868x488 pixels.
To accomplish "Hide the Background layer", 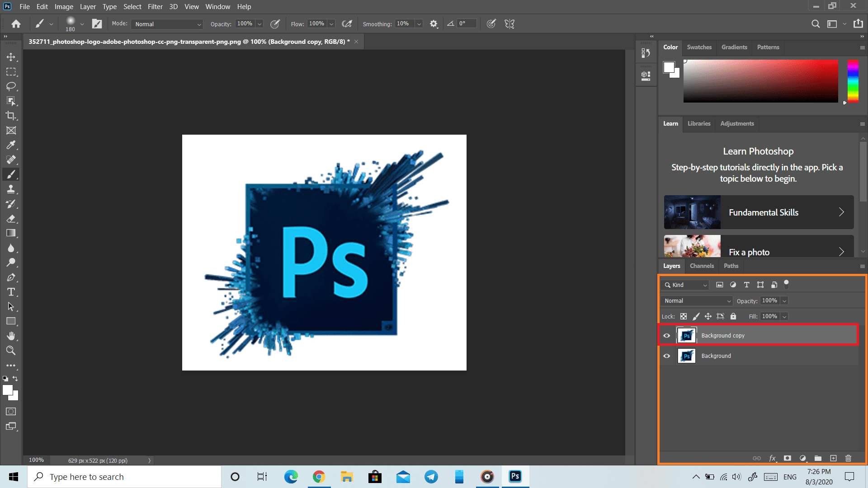I will [x=667, y=356].
